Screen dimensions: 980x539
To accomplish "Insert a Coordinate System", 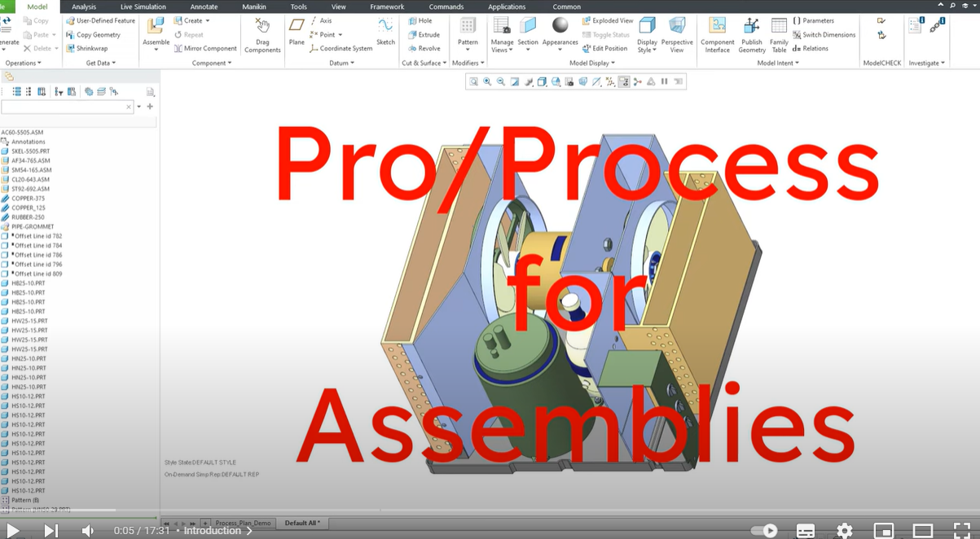I will pyautogui.click(x=341, y=48).
